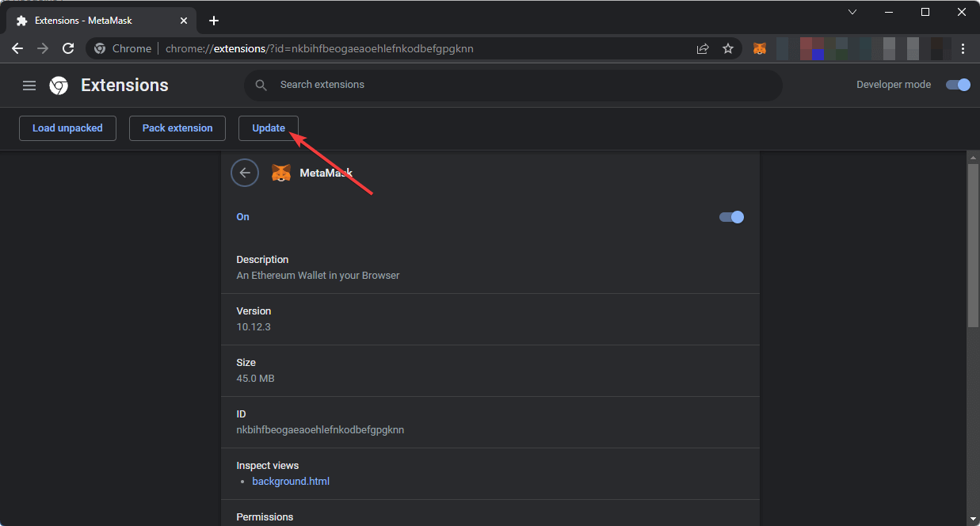Turn off the MetaMask extension switch
Screen dimensions: 980x526
pos(731,217)
